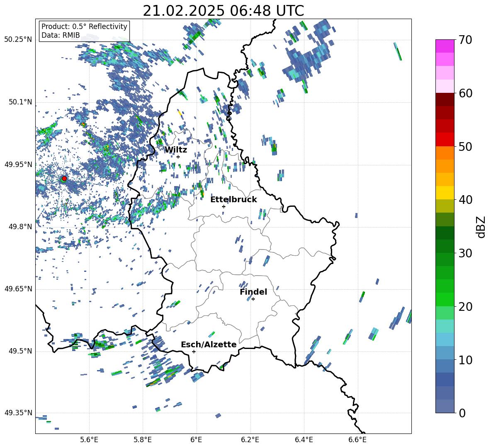
Task: Click the Esch/Alzette city label
Action: point(209,344)
